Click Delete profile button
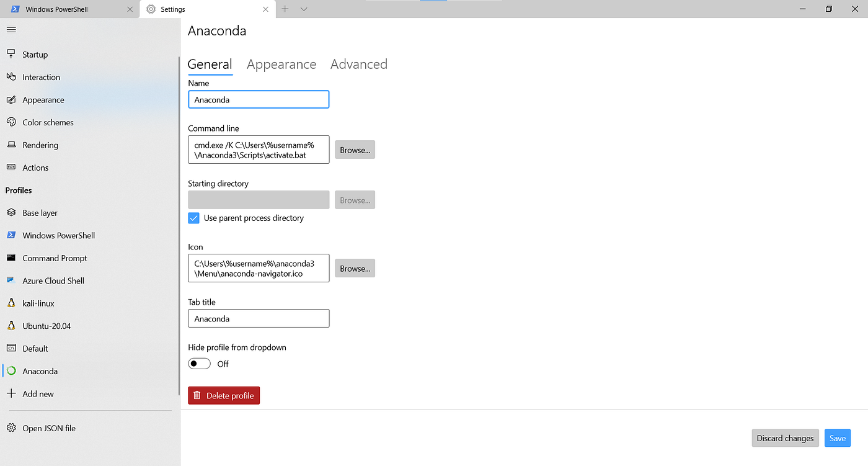 click(224, 395)
